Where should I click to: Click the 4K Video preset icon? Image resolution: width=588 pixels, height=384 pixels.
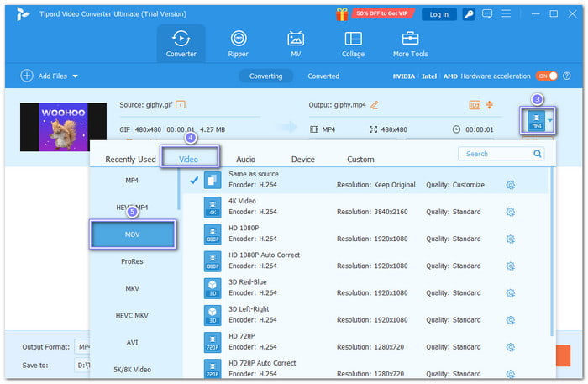pyautogui.click(x=213, y=208)
